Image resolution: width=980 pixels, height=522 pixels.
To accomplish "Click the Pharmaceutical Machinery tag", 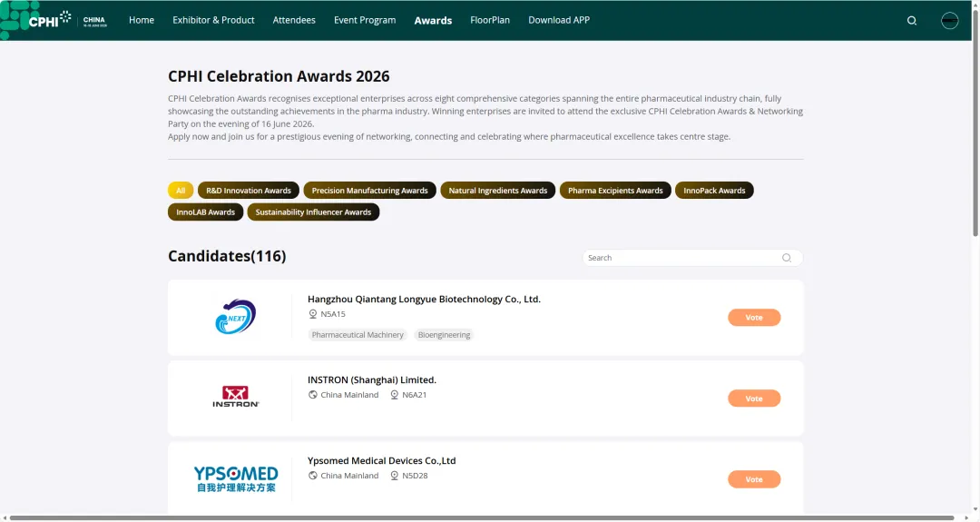I will tap(358, 334).
